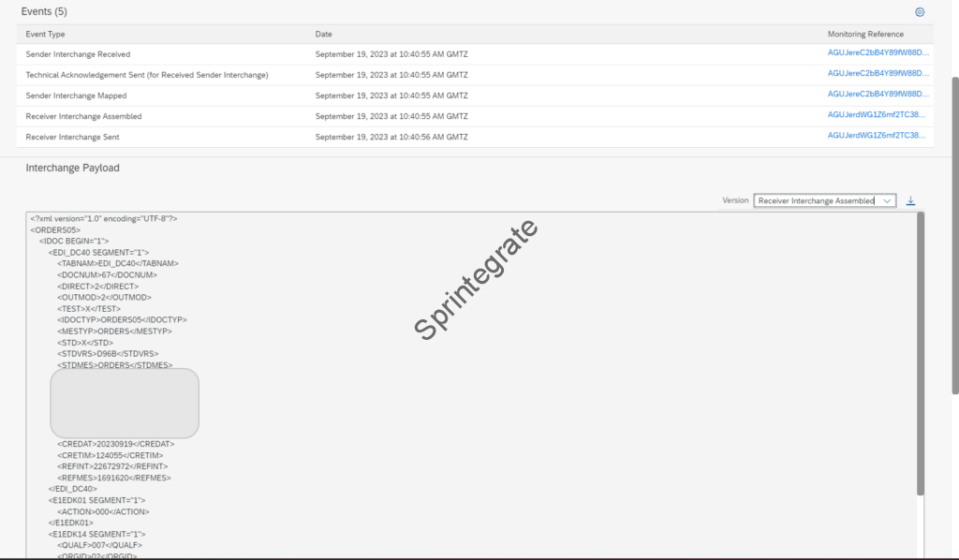The height and width of the screenshot is (560, 959).
Task: Click the page's outer vertical scrollbar
Action: [x=954, y=234]
